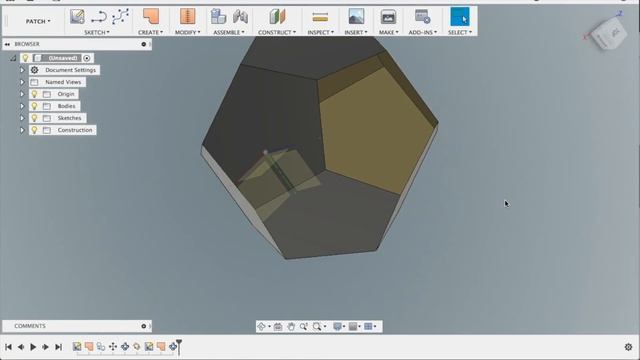The image size is (640, 360).
Task: Expand the Bodies folder
Action: point(22,106)
